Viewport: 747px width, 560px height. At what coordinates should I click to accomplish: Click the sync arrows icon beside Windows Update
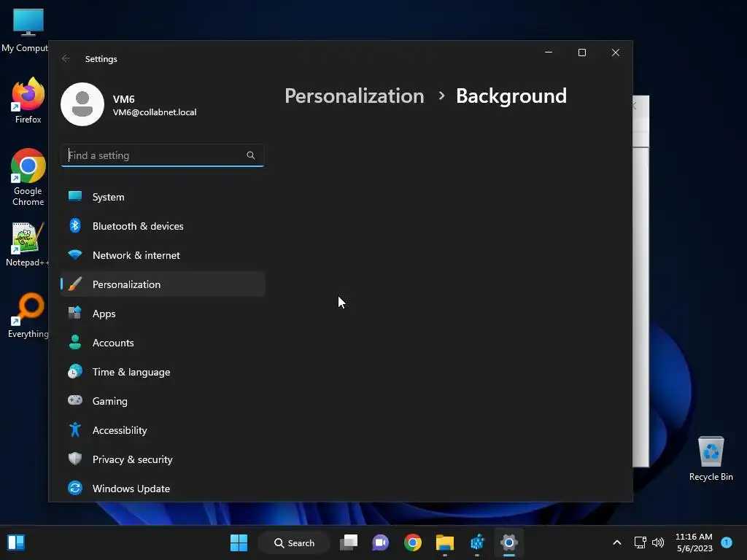[x=75, y=488]
